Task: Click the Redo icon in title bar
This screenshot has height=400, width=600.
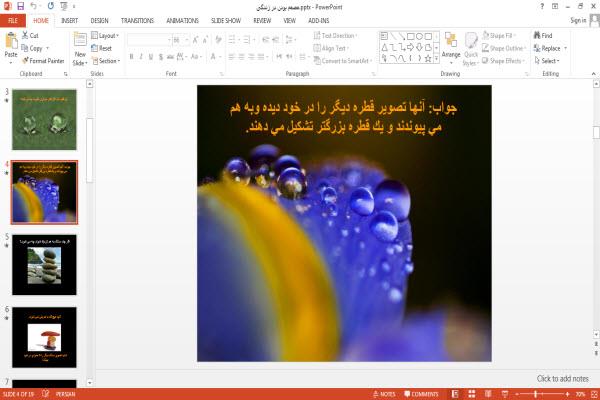Action: click(x=51, y=6)
